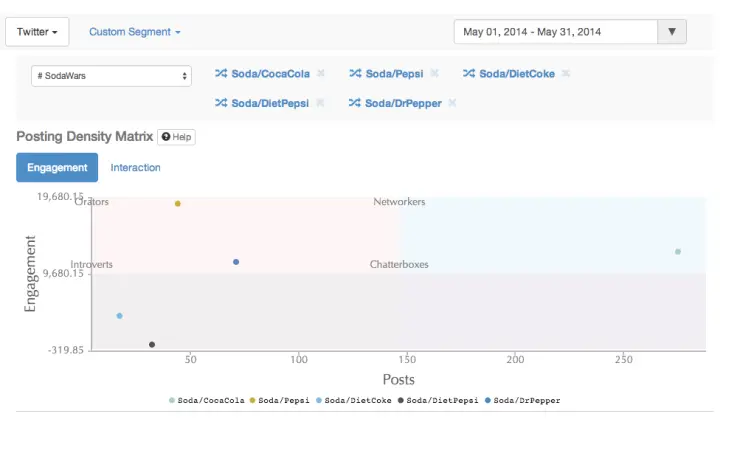Remove the Soda/DrPepper segment tag
Viewport: 740px width, 456px height.
tap(452, 103)
